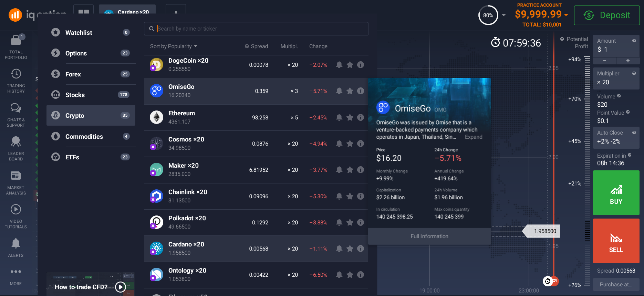Image resolution: width=644 pixels, height=296 pixels.
Task: Click Potential Profit help icon
Action: coord(562,39)
